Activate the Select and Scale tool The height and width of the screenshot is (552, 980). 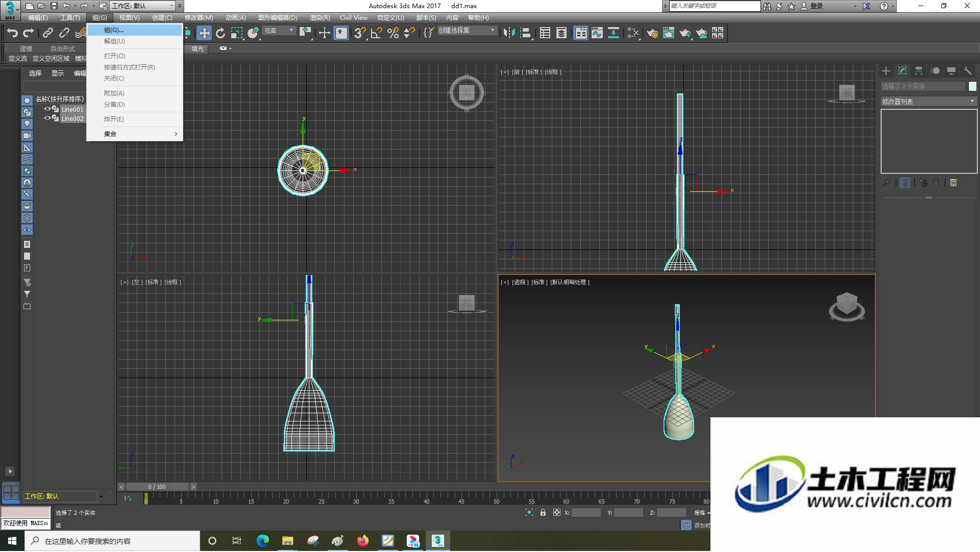[237, 33]
